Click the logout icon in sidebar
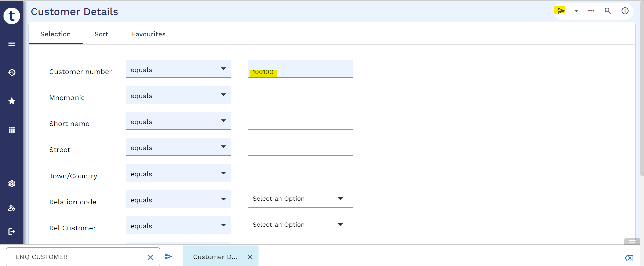 click(12, 231)
